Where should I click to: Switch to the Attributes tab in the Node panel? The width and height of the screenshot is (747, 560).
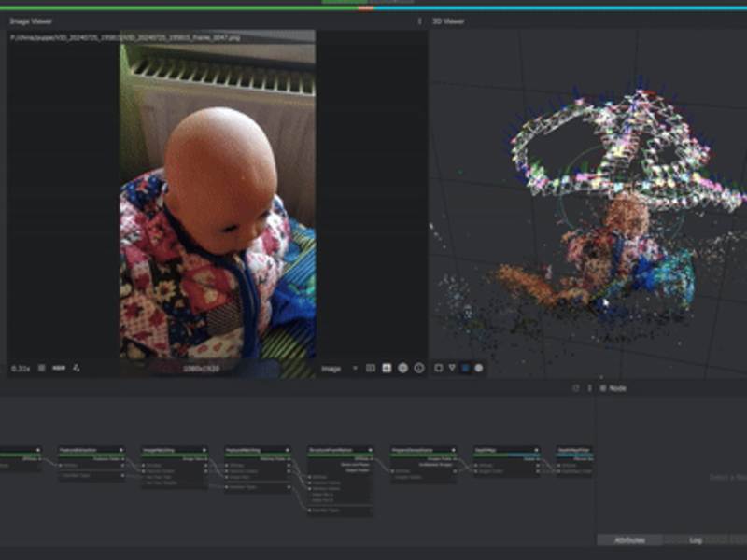(x=629, y=540)
